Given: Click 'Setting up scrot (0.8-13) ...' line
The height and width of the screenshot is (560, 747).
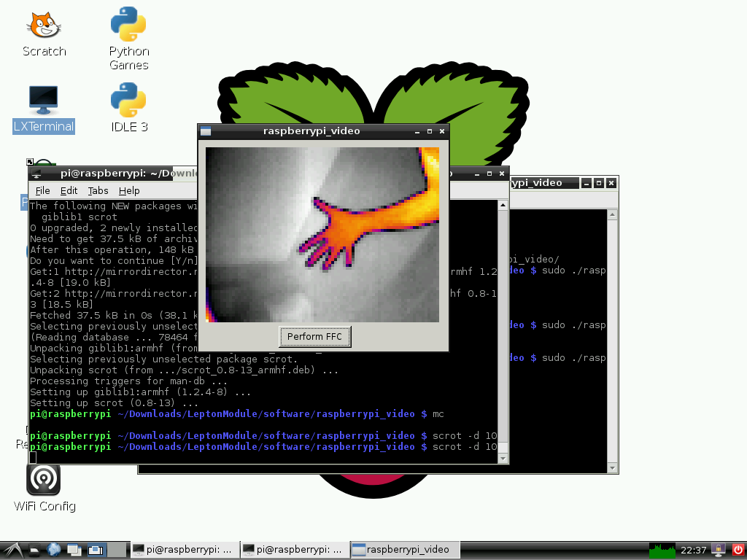Looking at the screenshot, I should pyautogui.click(x=114, y=403).
